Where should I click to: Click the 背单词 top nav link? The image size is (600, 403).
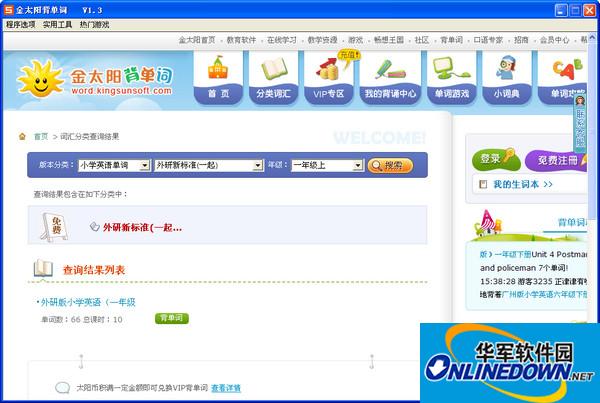pyautogui.click(x=452, y=40)
